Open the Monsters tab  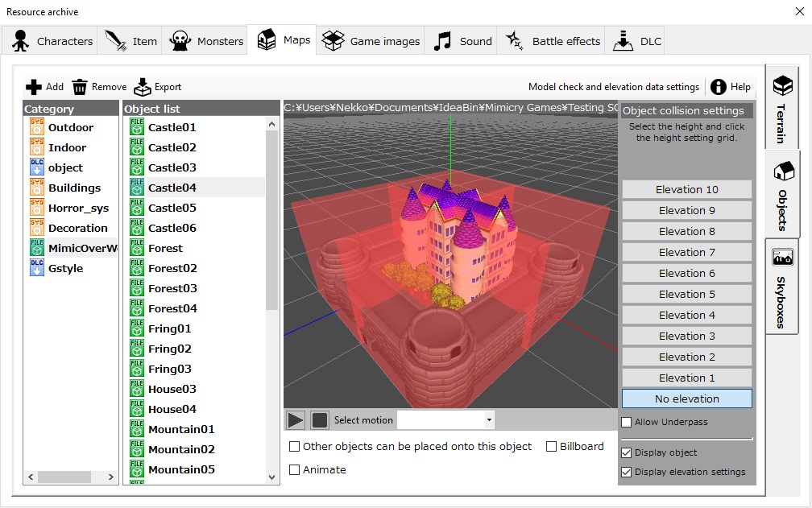206,41
